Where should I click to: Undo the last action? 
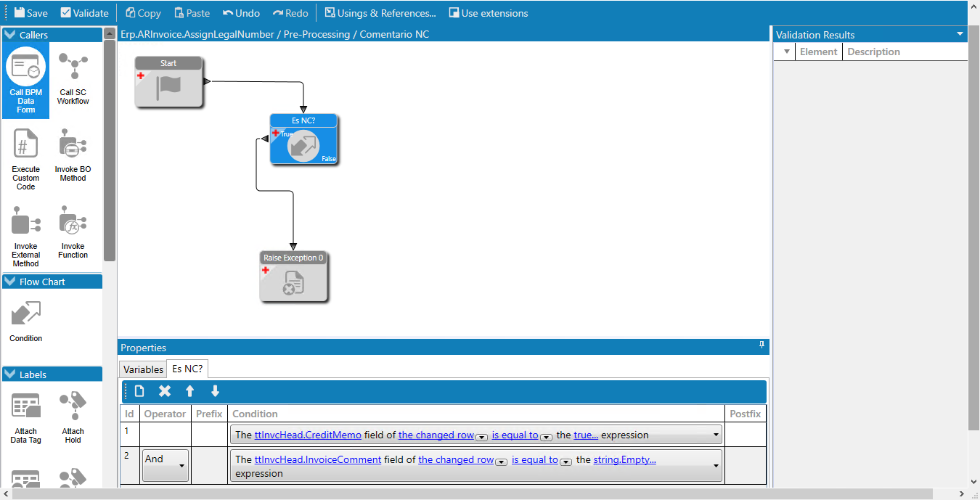[x=241, y=13]
